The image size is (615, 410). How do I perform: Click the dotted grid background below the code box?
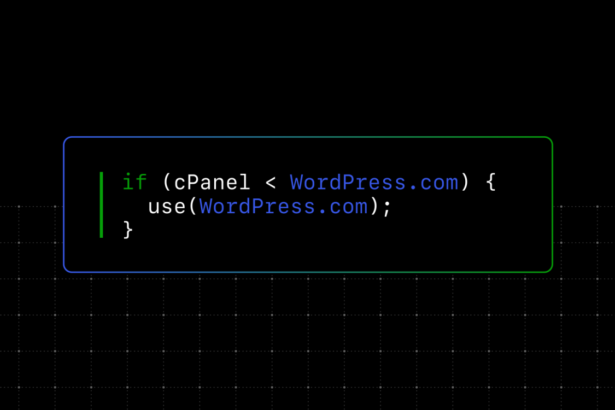click(x=308, y=341)
